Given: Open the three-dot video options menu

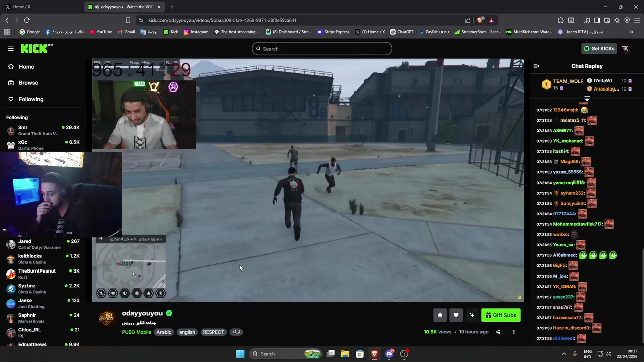Looking at the screenshot, I should tap(514, 332).
